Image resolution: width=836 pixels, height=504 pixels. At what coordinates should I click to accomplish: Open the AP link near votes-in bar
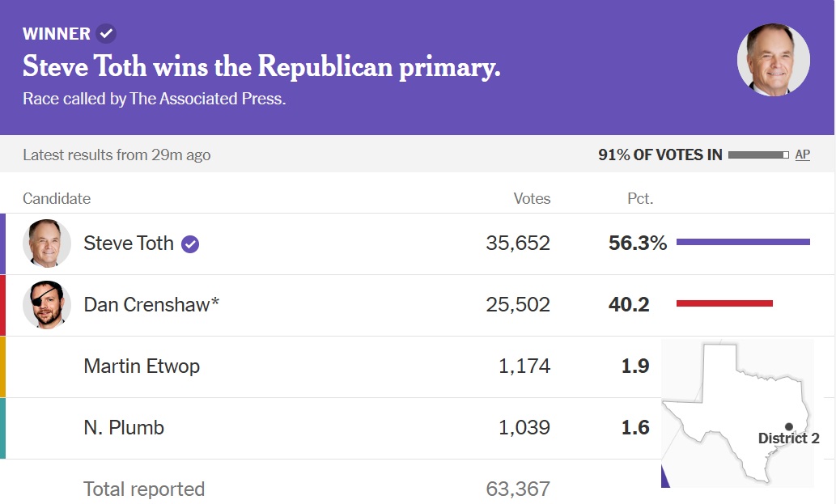(x=802, y=155)
